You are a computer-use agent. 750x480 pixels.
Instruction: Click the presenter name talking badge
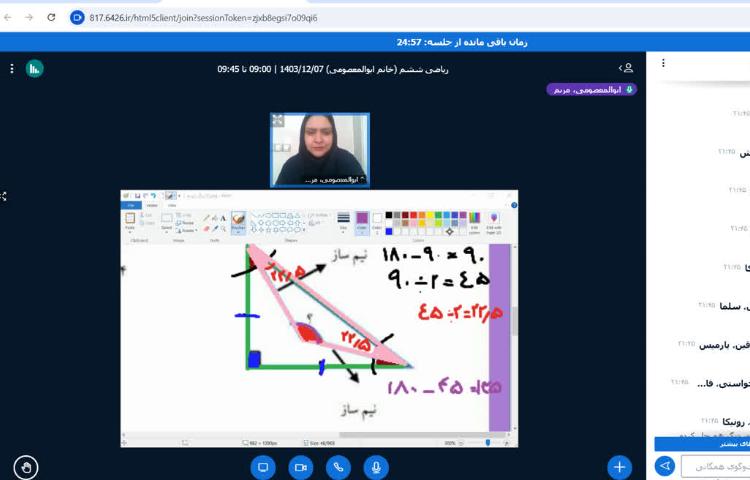point(590,89)
